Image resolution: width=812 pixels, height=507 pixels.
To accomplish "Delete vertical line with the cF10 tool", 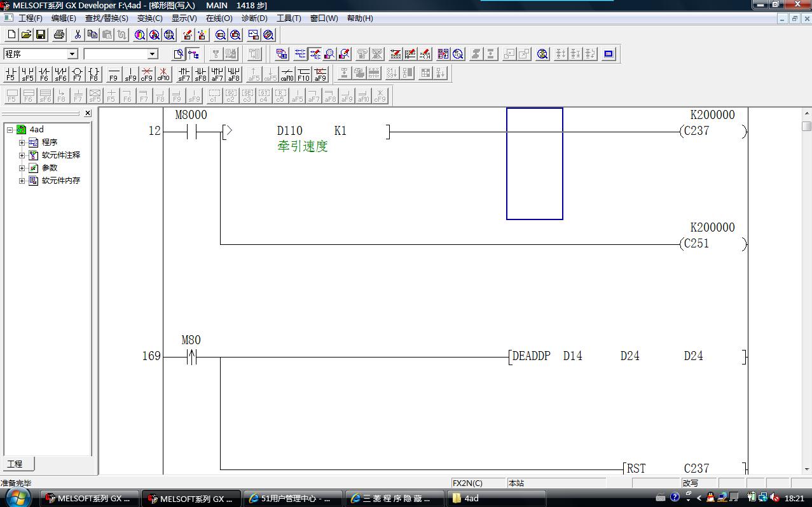I will click(163, 74).
